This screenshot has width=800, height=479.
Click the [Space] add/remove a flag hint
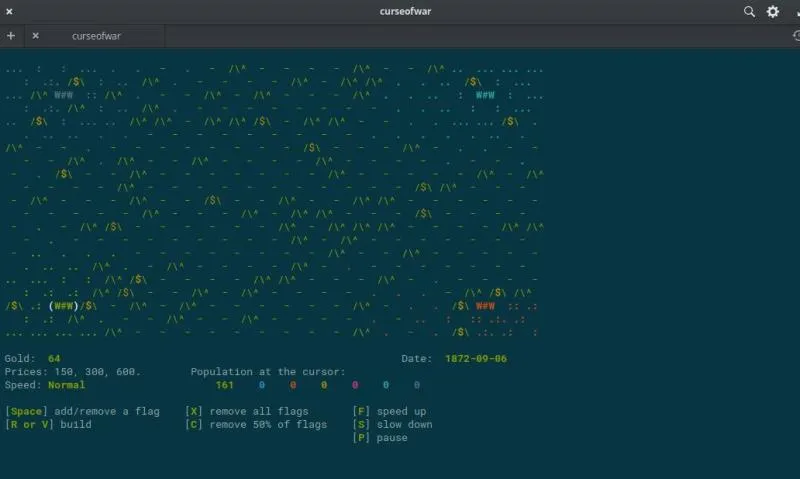click(82, 411)
